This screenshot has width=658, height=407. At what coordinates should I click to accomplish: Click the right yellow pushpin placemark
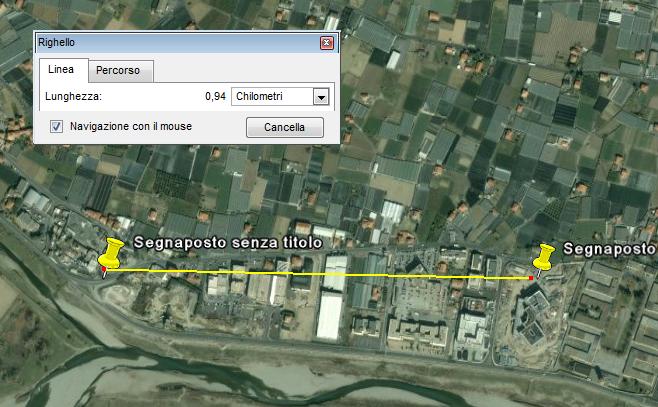click(x=545, y=257)
